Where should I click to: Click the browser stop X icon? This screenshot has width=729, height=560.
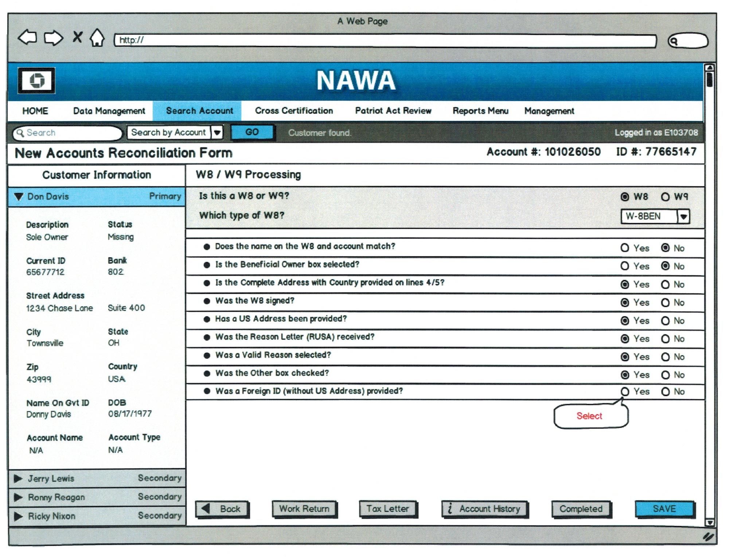(x=77, y=37)
